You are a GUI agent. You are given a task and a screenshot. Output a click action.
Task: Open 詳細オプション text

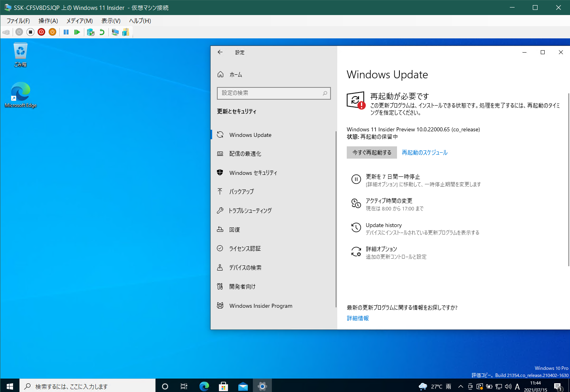[381, 249]
